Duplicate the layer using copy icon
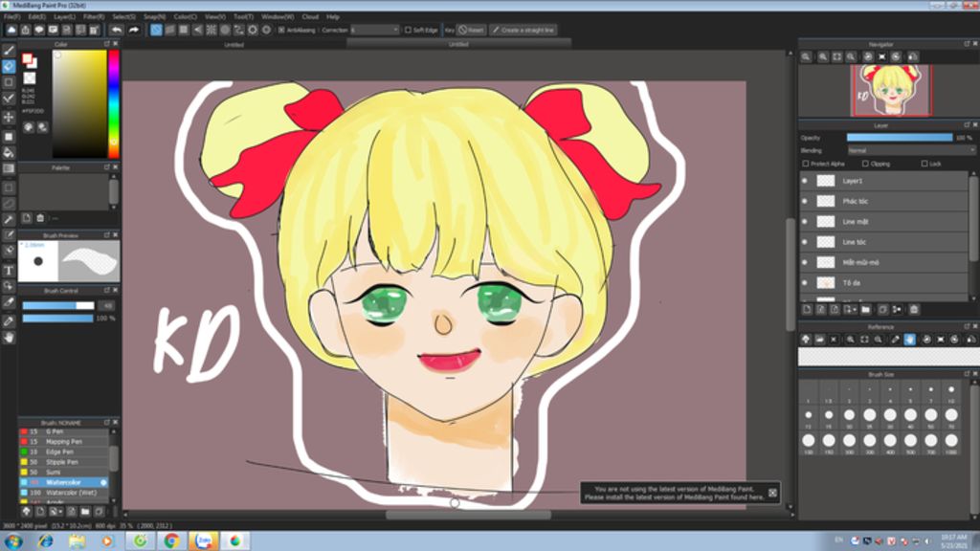980x551 pixels. pyautogui.click(x=882, y=309)
